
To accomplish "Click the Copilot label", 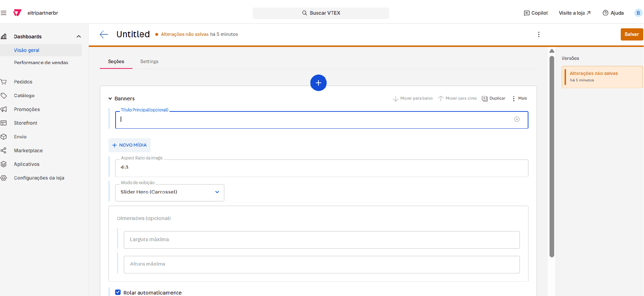I will (x=540, y=13).
